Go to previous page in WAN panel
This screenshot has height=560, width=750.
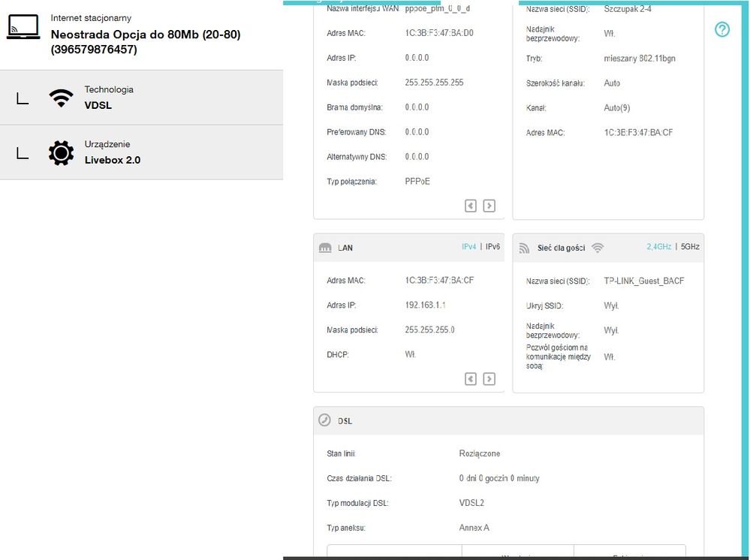pyautogui.click(x=471, y=206)
